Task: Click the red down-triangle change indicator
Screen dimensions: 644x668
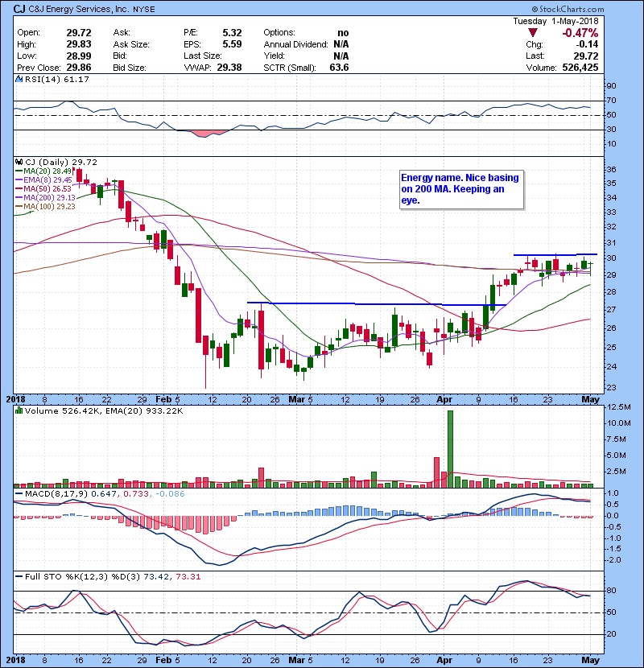Action: [x=532, y=33]
